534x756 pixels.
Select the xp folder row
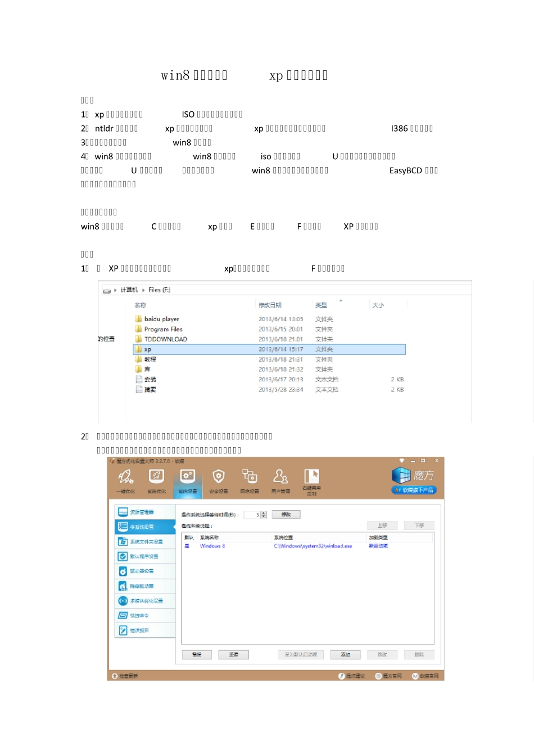click(269, 349)
